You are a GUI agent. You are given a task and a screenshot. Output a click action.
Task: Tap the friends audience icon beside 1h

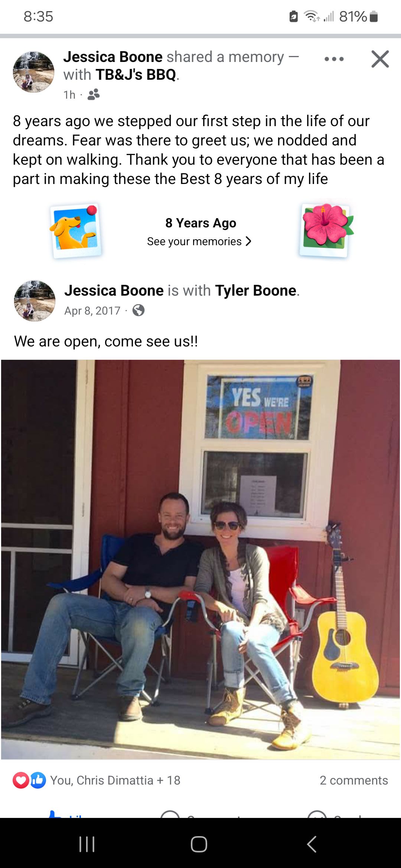(x=94, y=95)
